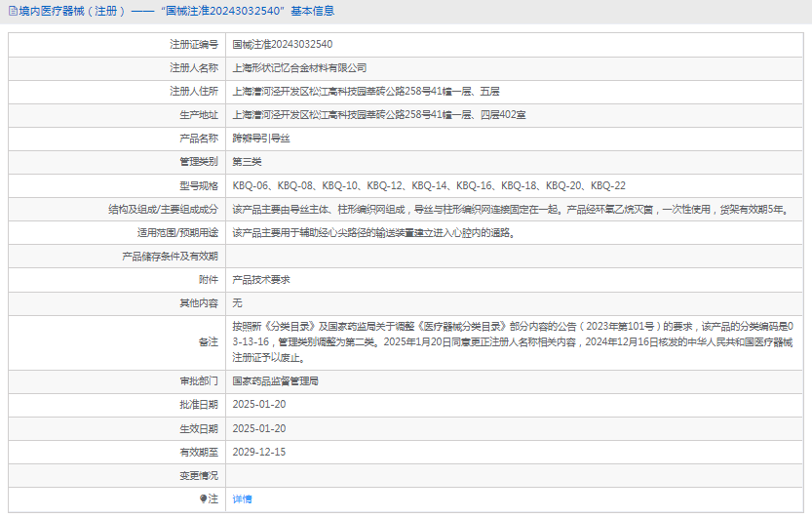Click the 结构及组成/主要组成成分 label
812x518 pixels.
pos(163,210)
